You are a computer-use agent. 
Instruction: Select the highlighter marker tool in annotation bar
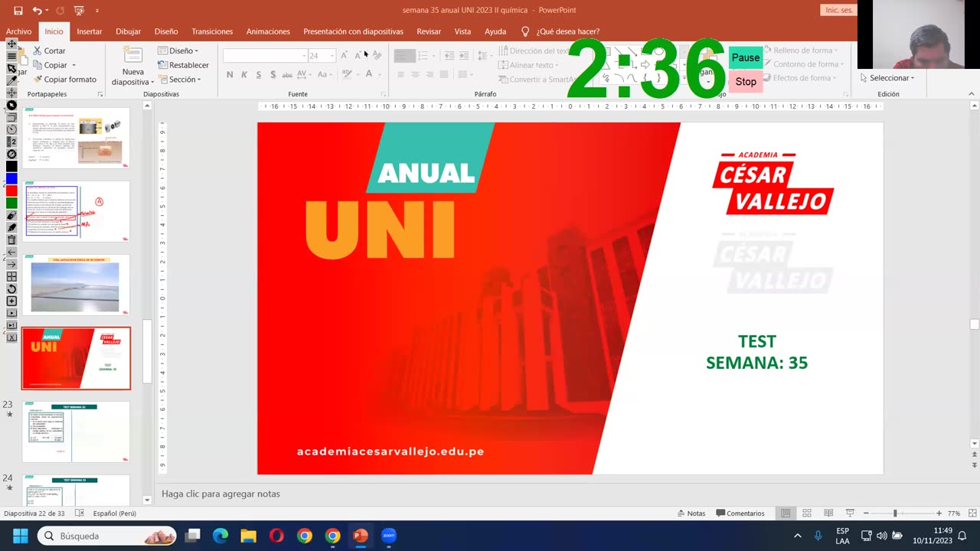pyautogui.click(x=11, y=228)
